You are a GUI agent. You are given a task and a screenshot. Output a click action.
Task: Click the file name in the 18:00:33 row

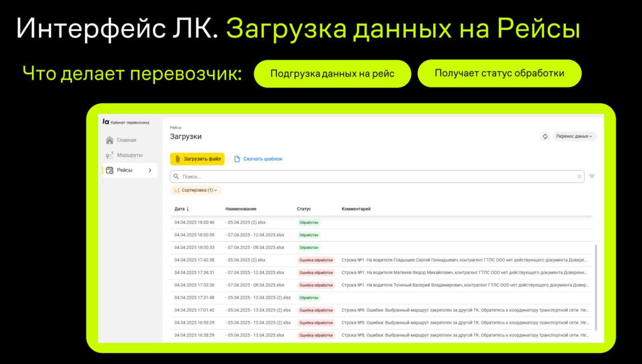coord(255,248)
